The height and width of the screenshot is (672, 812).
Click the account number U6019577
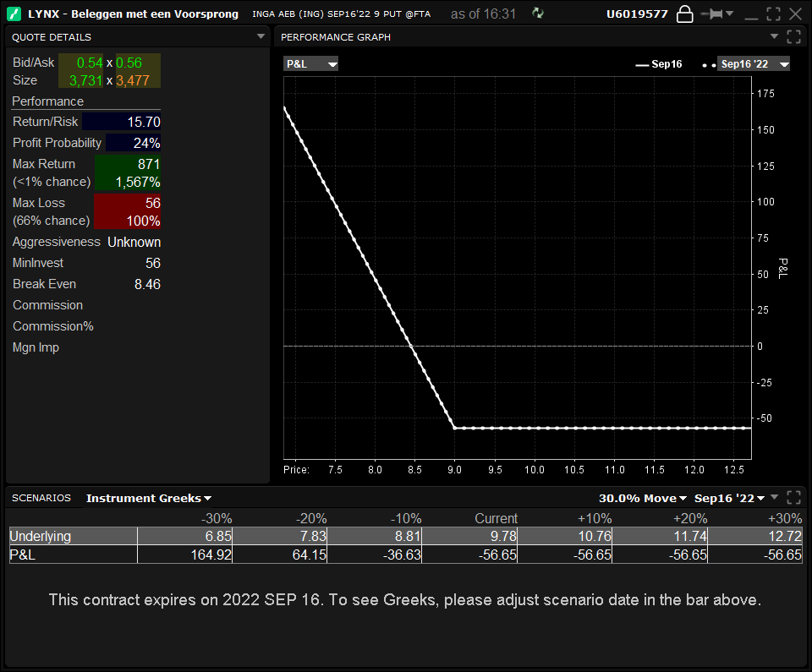pos(637,14)
